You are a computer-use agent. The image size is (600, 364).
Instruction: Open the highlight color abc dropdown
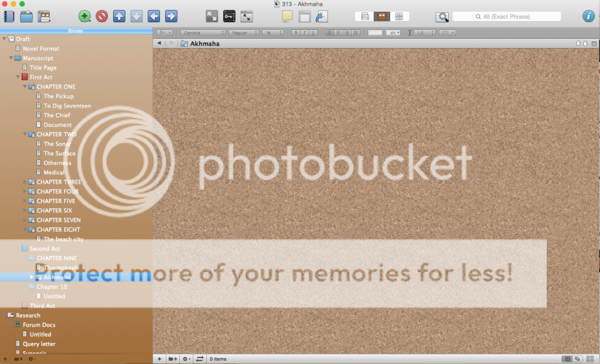coord(393,33)
